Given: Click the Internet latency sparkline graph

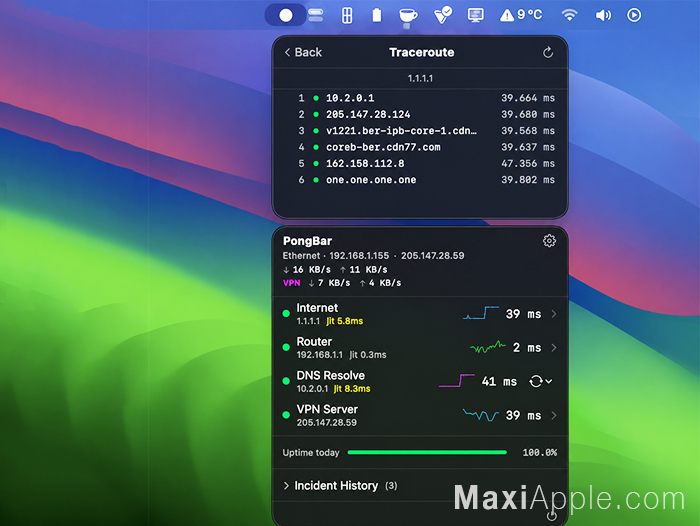Looking at the screenshot, I should point(481,313).
